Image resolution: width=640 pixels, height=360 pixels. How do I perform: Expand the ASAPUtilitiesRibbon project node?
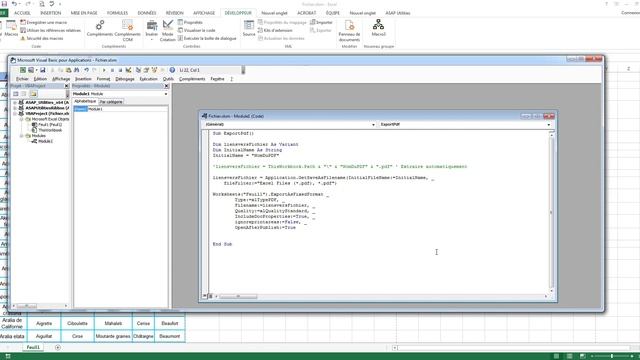click(x=15, y=108)
